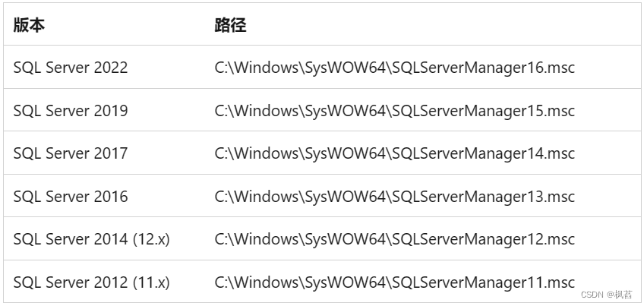644x306 pixels.
Task: Click the SQLServerManager14.msc file name
Action: 483,153
